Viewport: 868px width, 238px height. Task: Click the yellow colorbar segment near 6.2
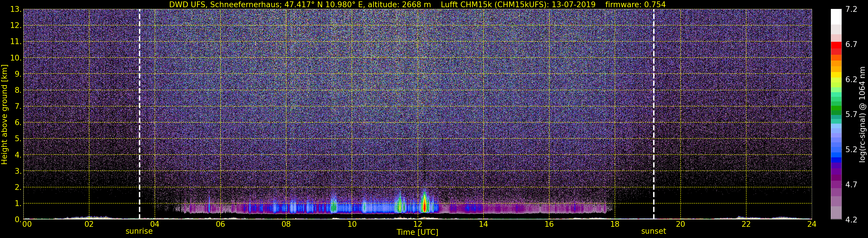click(836, 80)
